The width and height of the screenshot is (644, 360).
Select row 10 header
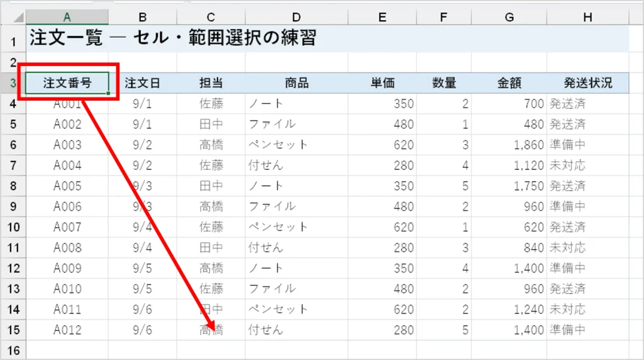click(x=13, y=227)
